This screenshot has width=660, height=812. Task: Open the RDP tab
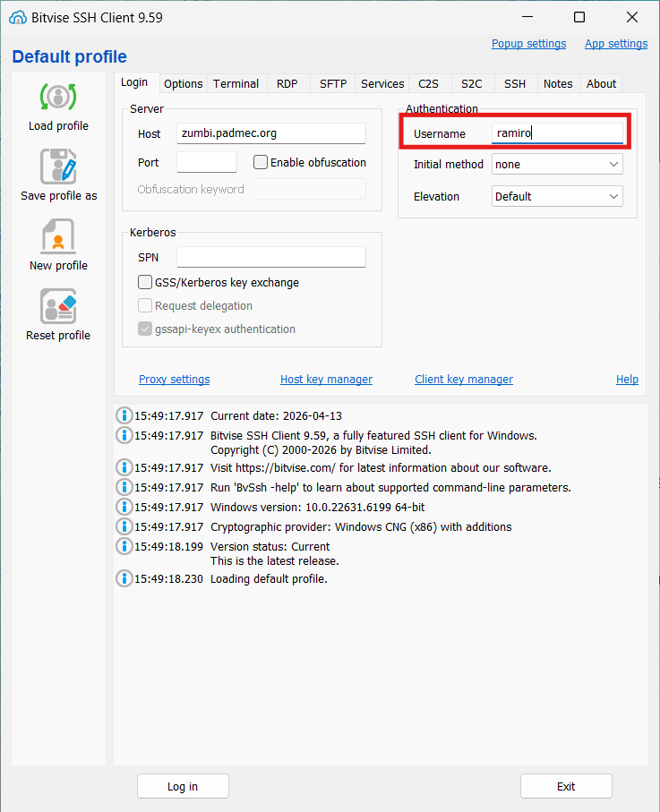[x=287, y=84]
